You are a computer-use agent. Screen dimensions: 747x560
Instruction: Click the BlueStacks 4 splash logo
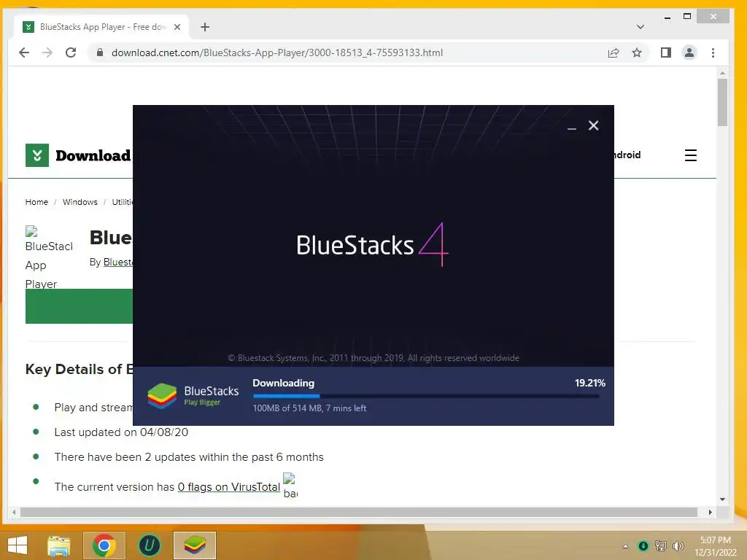372,245
